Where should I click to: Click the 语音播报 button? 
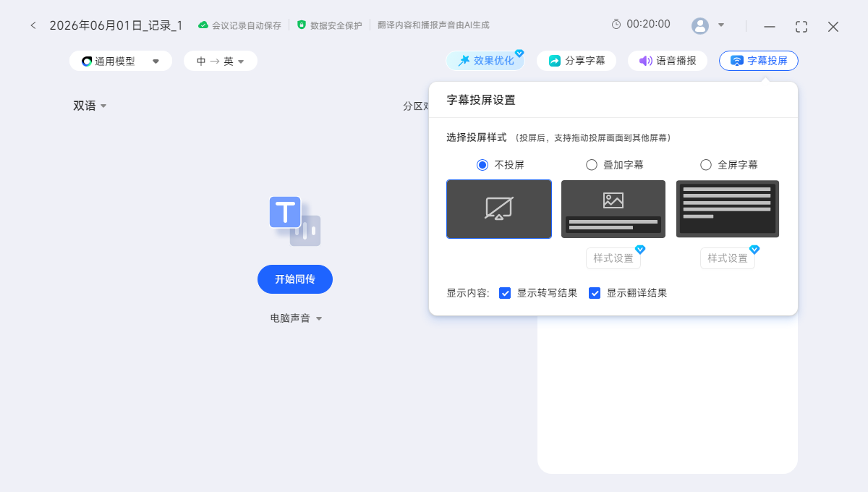[667, 61]
